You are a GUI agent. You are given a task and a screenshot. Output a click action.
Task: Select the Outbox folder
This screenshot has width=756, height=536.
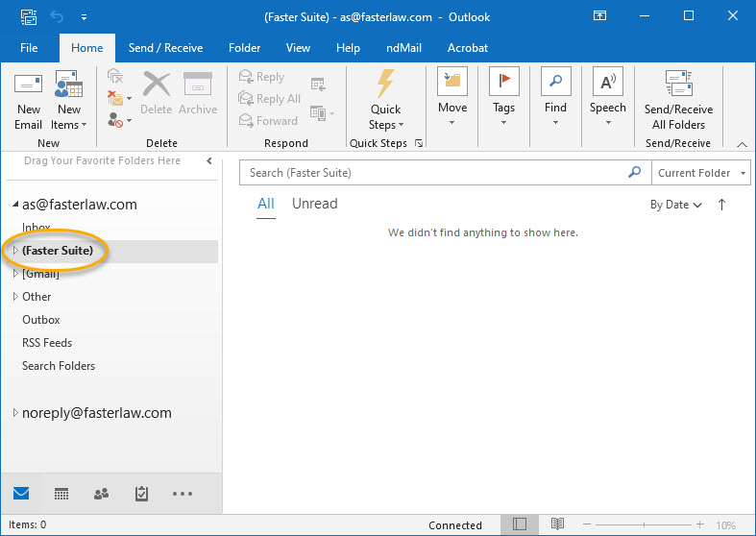click(x=41, y=320)
